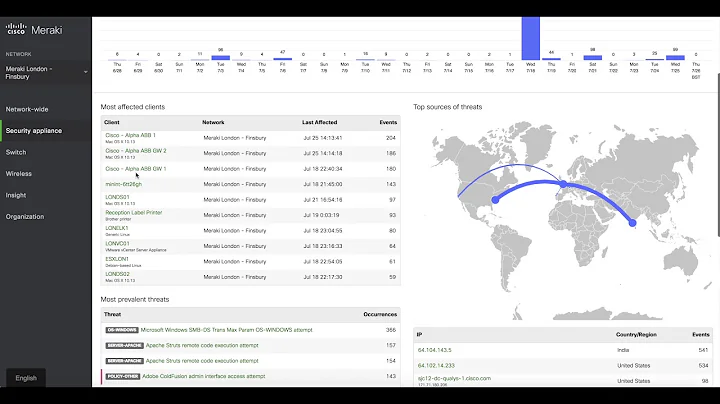Click the page vertical scrollbar
This screenshot has width=720, height=404.
[x=718, y=155]
